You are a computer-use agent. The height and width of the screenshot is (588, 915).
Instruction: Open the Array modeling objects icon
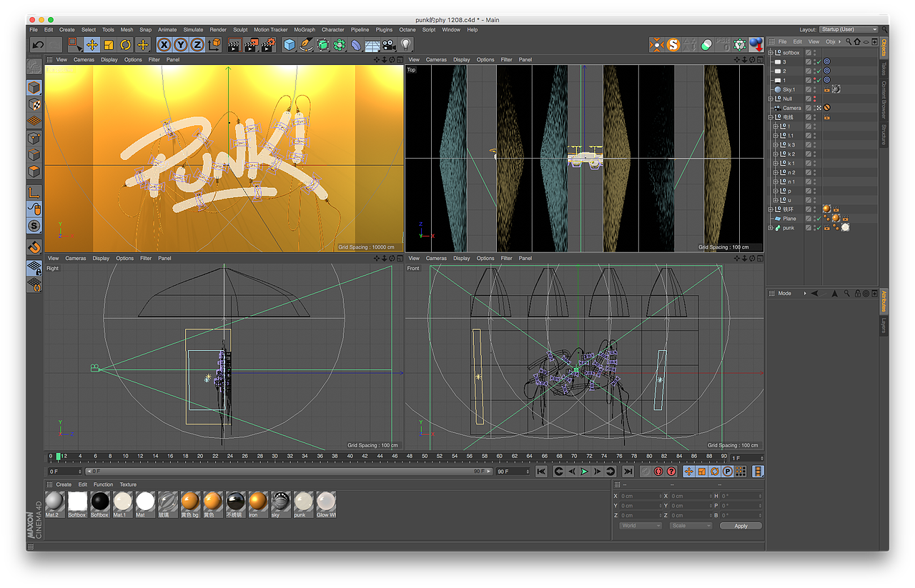339,45
